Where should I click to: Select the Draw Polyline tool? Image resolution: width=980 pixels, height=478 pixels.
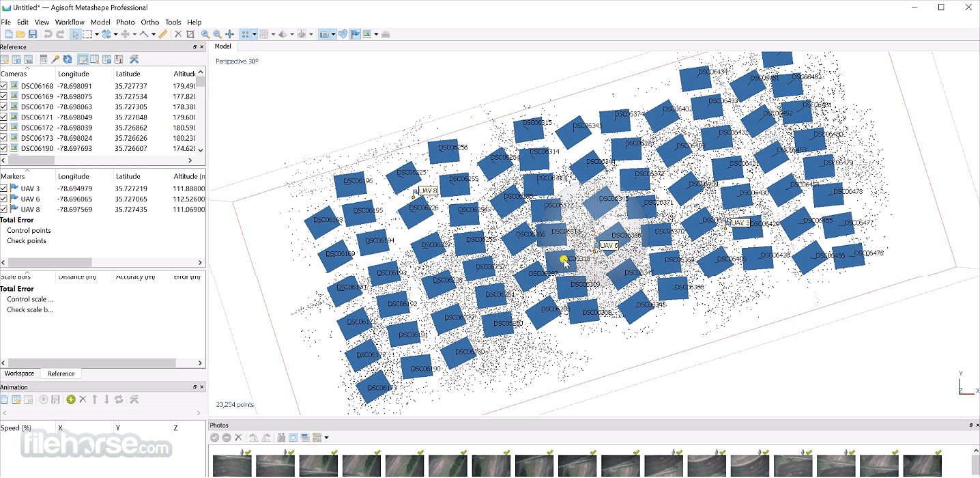pyautogui.click(x=144, y=34)
